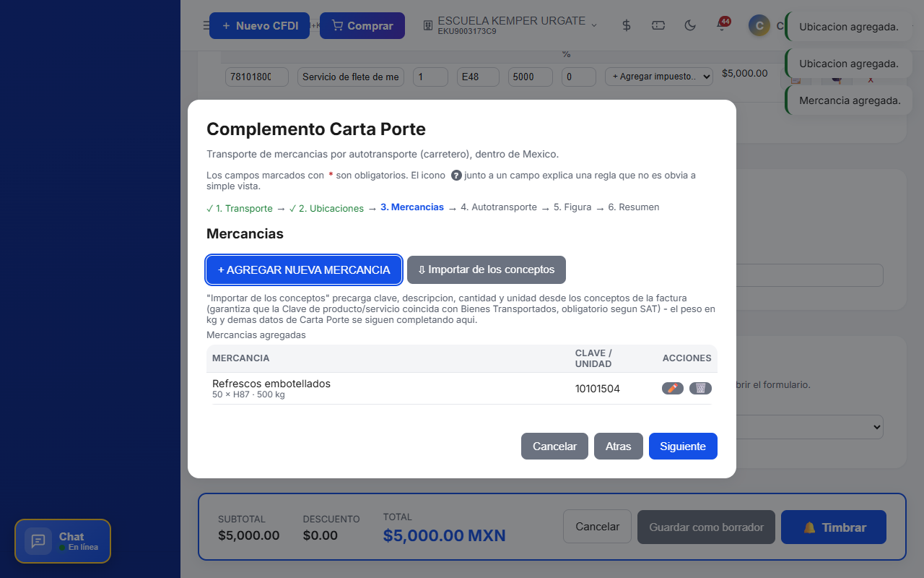Click the help question-mark icon
The height and width of the screenshot is (578, 924).
coord(456,176)
